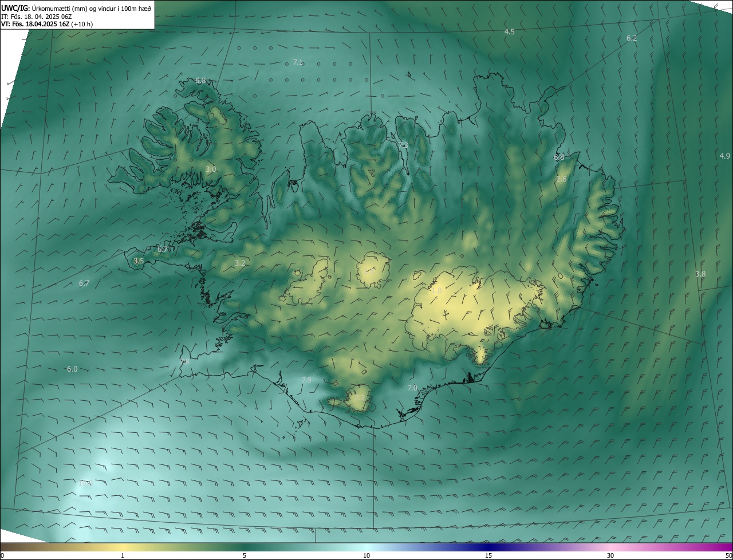Screen dimensions: 733x560
Task: Click the 10.0 label in the southwest sea
Action: coord(85,483)
